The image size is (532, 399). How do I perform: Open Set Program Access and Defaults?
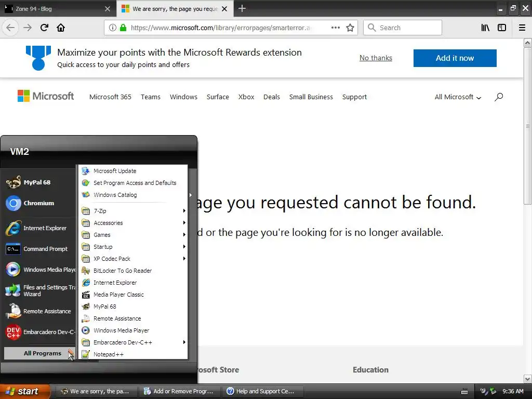(133, 183)
